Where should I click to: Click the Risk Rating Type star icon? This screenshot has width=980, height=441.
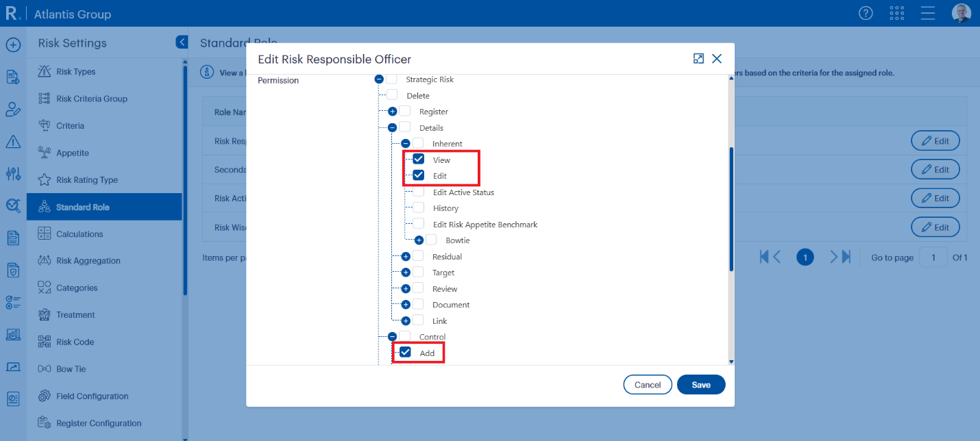45,180
